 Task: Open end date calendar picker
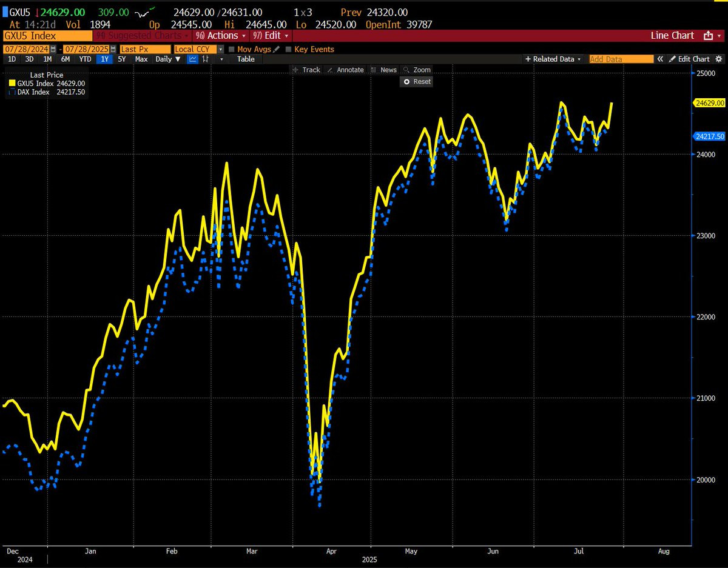tap(113, 49)
